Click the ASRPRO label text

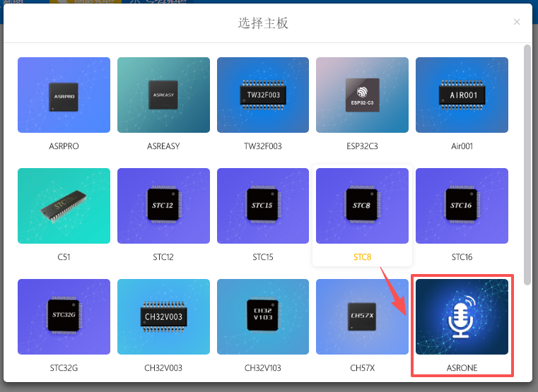[x=64, y=146]
